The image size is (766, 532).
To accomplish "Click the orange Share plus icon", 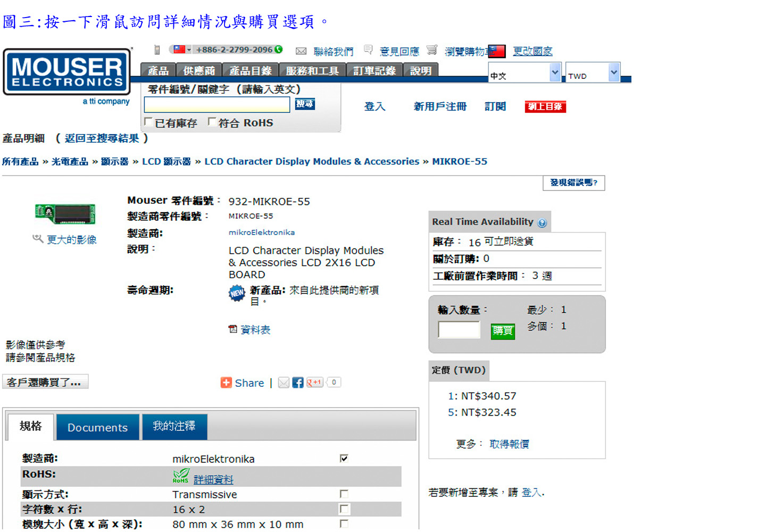I will 226,383.
